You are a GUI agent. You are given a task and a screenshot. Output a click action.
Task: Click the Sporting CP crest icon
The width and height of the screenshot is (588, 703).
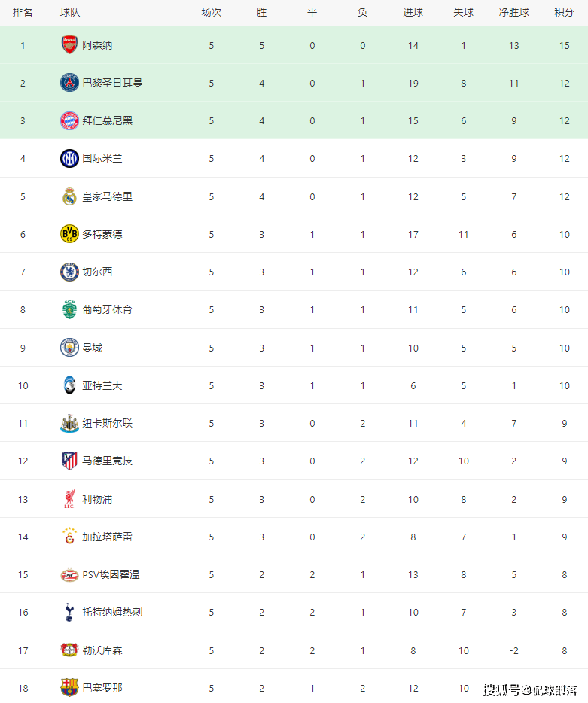69,309
